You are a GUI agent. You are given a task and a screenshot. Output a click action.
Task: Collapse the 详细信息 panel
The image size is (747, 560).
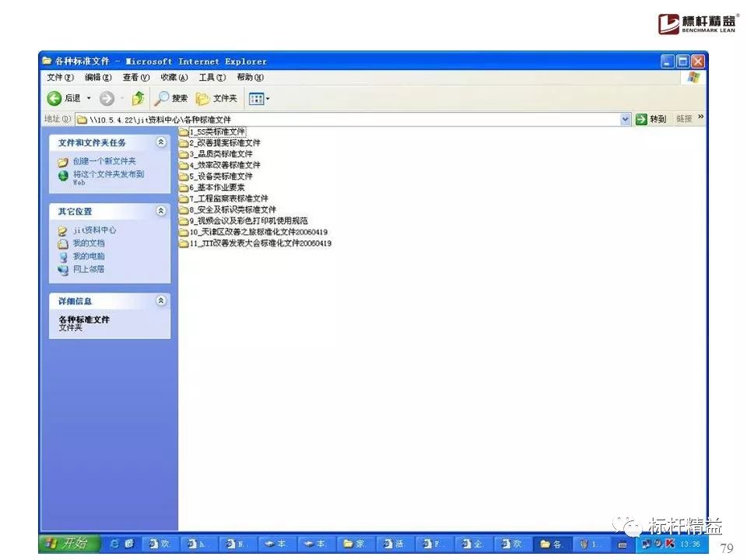point(161,300)
